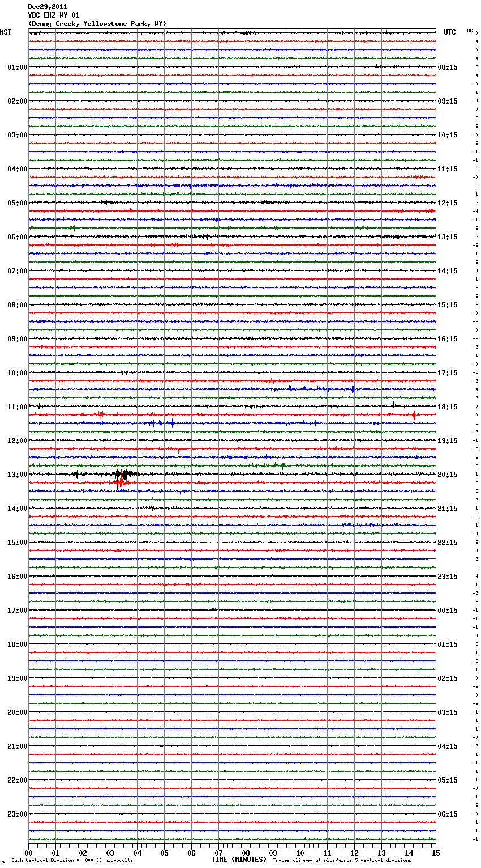Click the '00' minute tick label on bottom axis

click(x=28, y=853)
